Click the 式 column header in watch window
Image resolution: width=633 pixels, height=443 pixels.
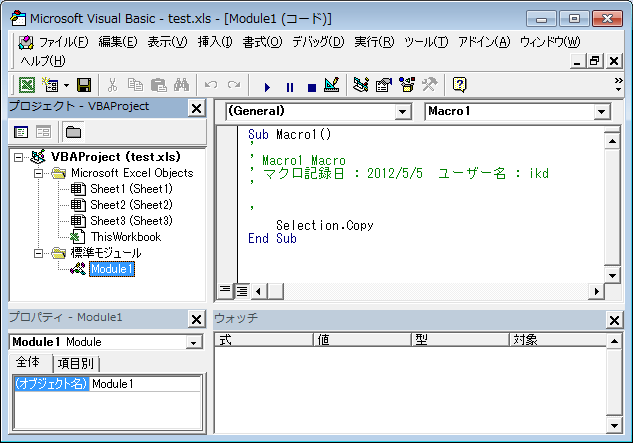(264, 340)
